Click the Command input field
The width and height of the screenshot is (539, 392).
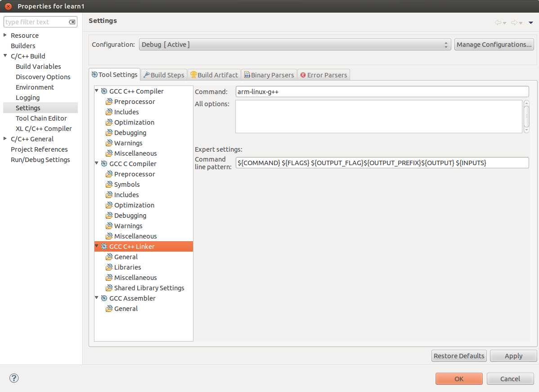click(382, 92)
